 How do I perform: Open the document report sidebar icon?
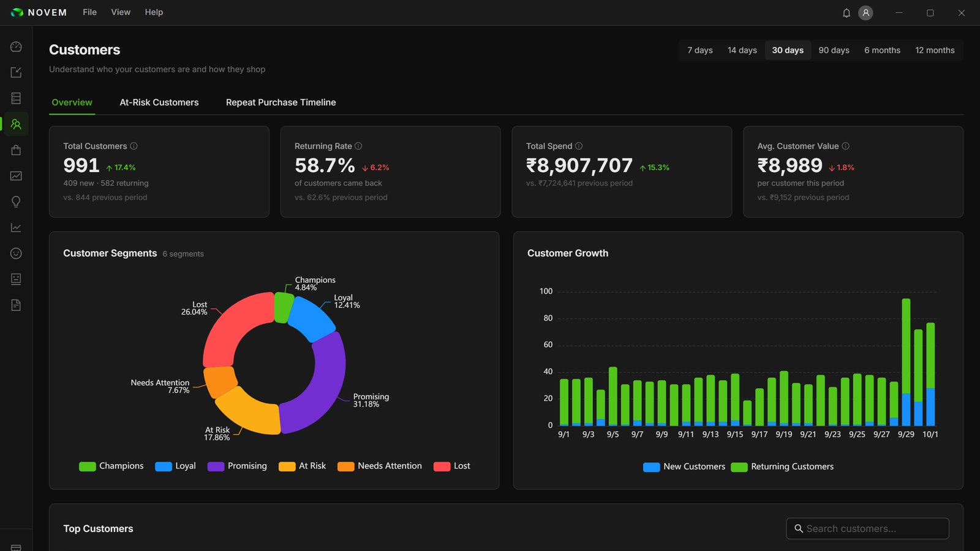[x=16, y=305]
